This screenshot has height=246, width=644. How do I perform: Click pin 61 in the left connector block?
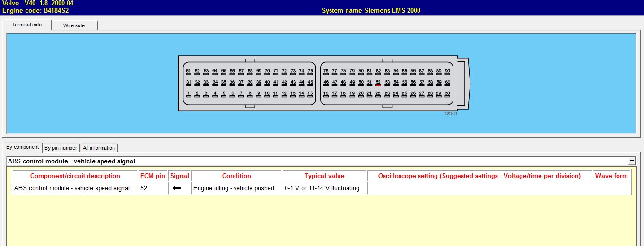[x=188, y=72]
